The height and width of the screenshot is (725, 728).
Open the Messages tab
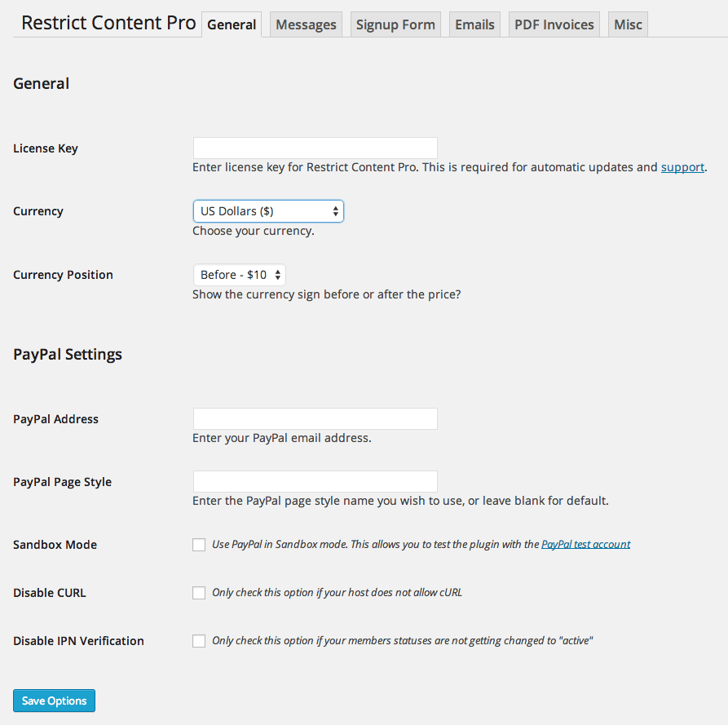pos(306,24)
